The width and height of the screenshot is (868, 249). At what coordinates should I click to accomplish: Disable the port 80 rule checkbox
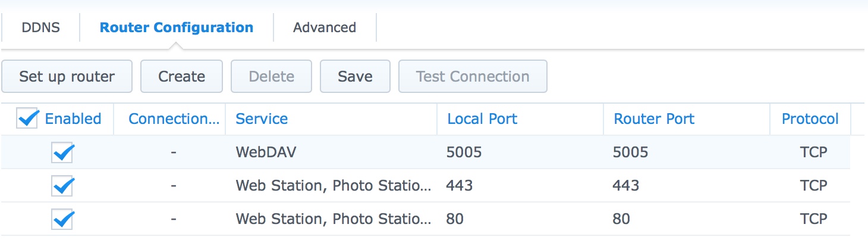[63, 220]
